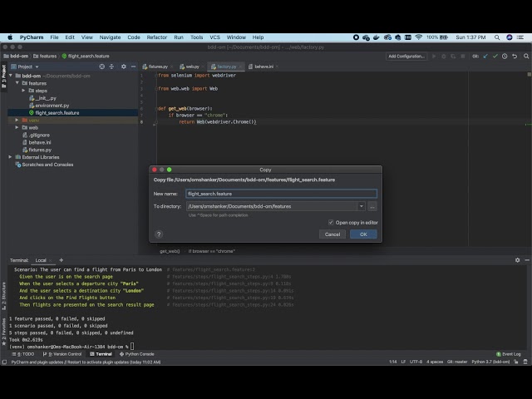The image size is (532, 399).
Task: Open Siri from menu bar
Action: click(510, 37)
